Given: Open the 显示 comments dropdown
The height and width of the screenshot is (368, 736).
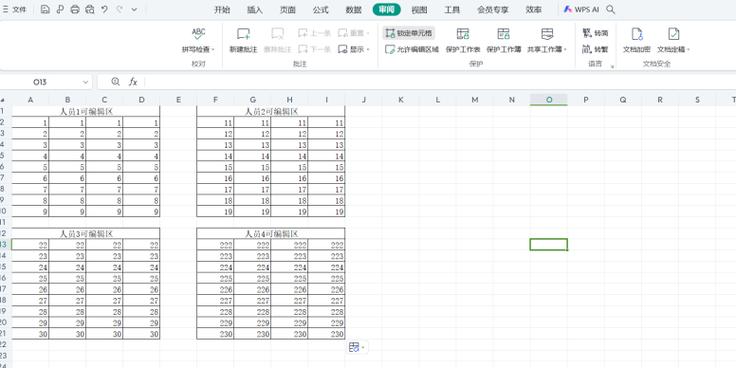Looking at the screenshot, I should [354, 49].
